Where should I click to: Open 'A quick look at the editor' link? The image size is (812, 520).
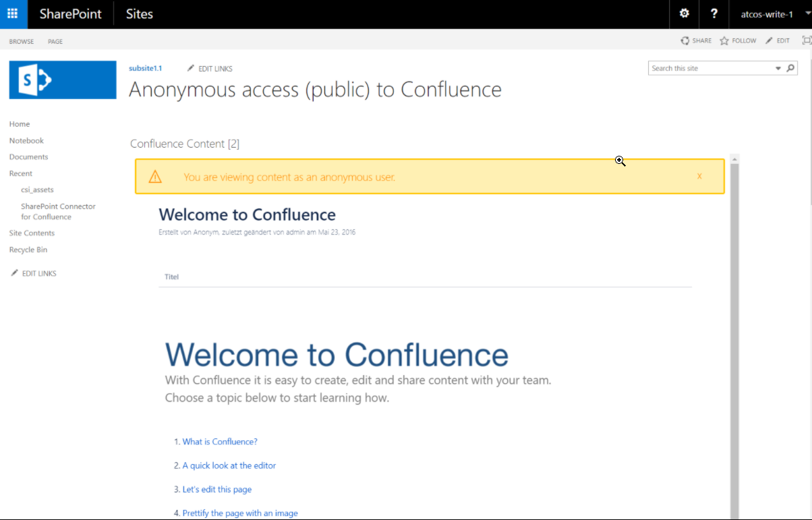pos(229,465)
